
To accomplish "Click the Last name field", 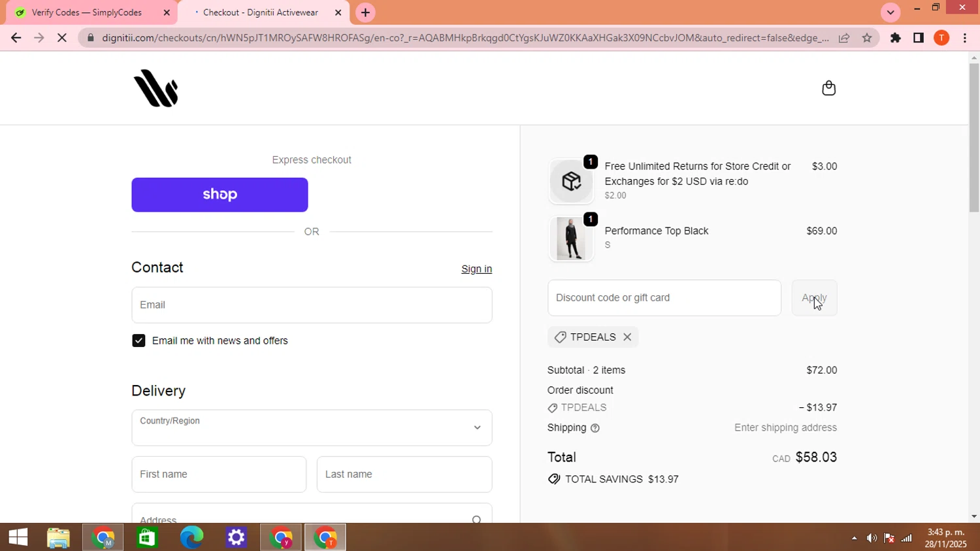I will pos(404,475).
